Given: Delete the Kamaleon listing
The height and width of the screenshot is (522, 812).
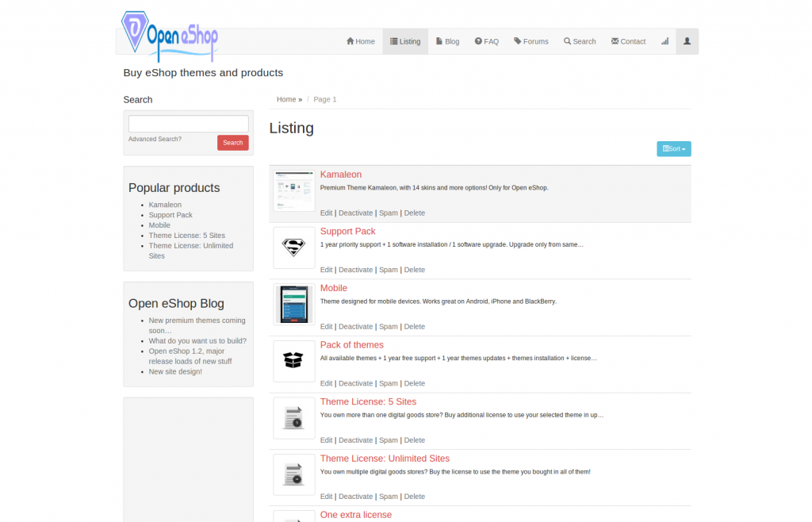Looking at the screenshot, I should click(414, 213).
